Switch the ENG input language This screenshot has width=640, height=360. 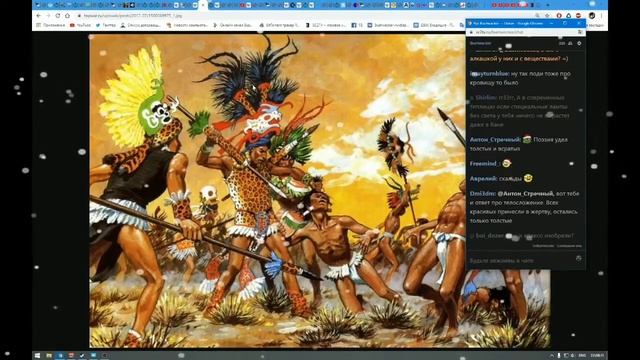[x=582, y=356]
